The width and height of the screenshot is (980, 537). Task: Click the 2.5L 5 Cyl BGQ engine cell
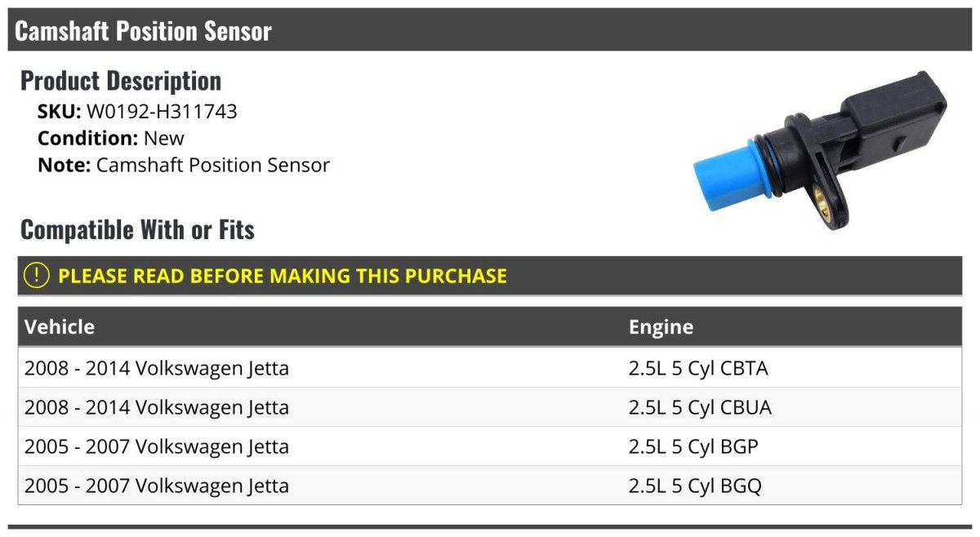[695, 486]
